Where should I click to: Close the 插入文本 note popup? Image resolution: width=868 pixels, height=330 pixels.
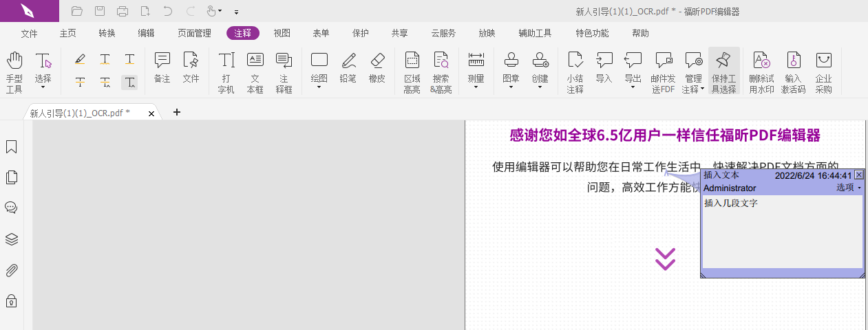(x=858, y=175)
